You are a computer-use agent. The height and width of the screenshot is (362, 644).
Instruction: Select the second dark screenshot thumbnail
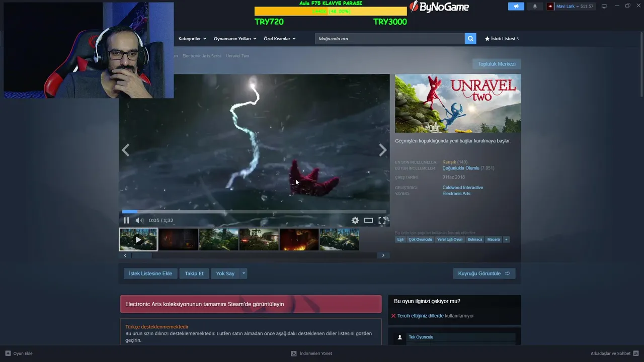tap(178, 239)
